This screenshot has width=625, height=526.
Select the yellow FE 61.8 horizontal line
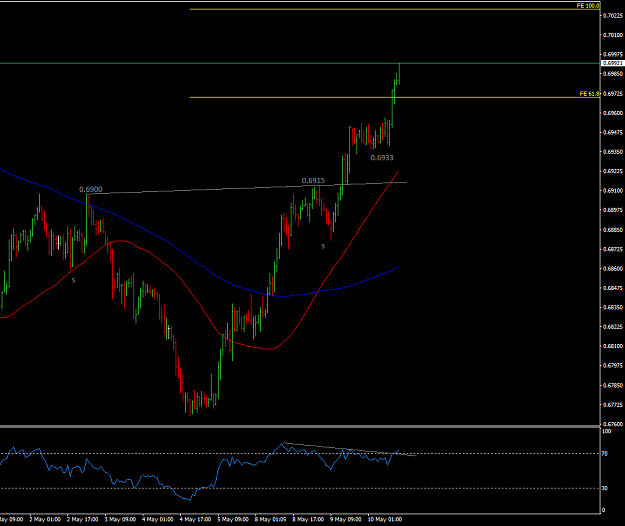point(395,97)
